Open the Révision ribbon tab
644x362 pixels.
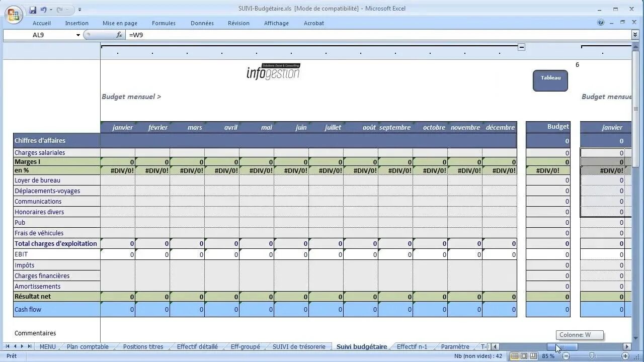coord(238,23)
